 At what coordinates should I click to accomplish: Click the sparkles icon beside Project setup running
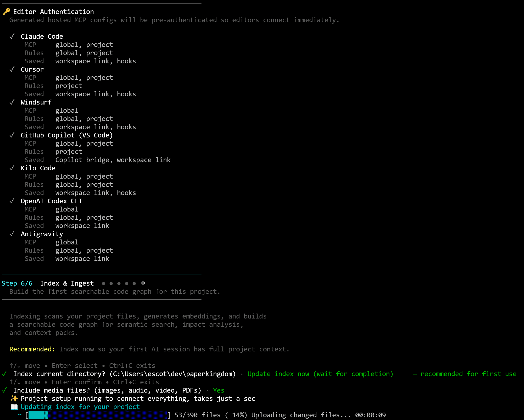tap(14, 398)
